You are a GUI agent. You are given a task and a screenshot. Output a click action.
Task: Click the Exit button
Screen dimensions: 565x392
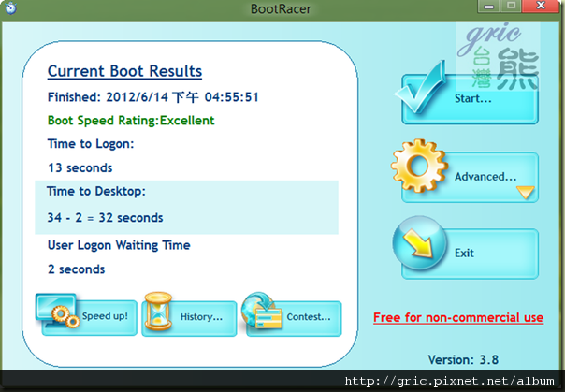[470, 254]
